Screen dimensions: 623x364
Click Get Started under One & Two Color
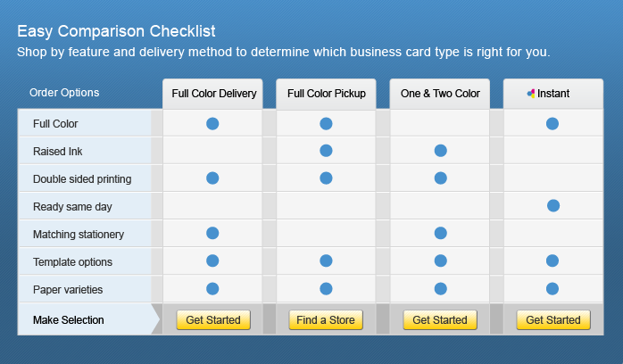pos(440,320)
